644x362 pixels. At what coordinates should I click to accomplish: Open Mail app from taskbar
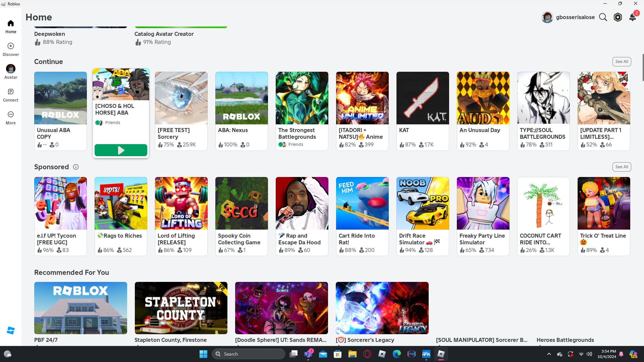click(x=323, y=354)
